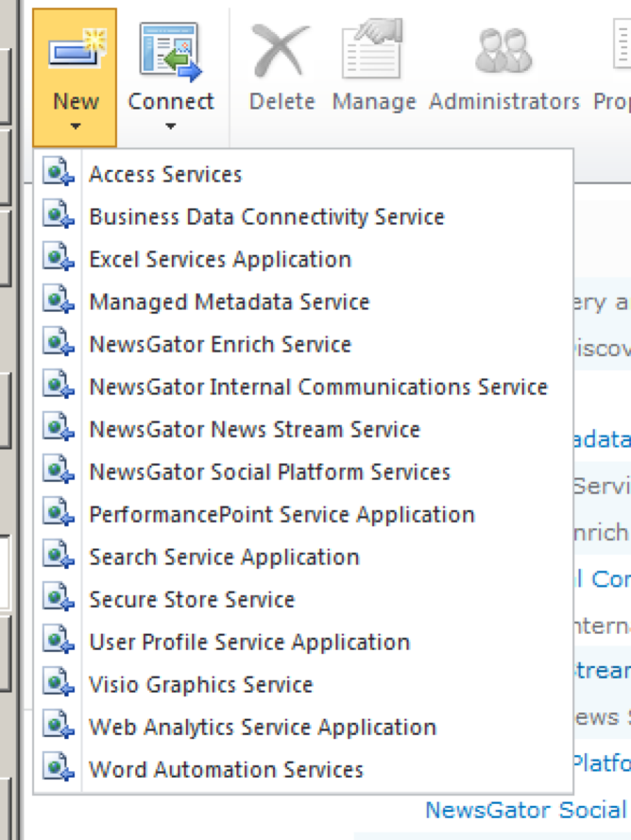Create a Search Service Application
The height and width of the screenshot is (840, 631).
coord(224,557)
